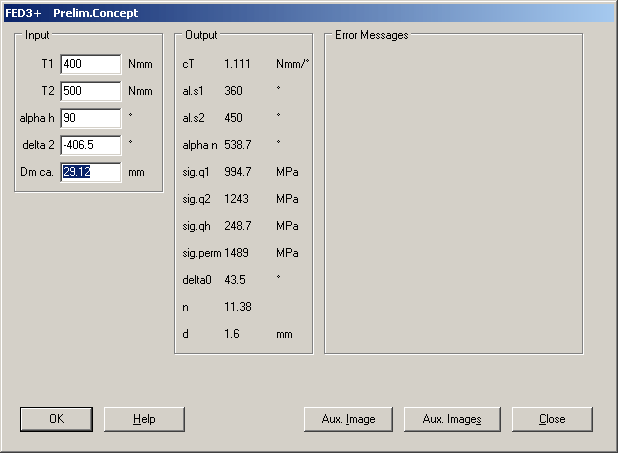
Task: Click the n output value 11.38
Action: coord(237,307)
